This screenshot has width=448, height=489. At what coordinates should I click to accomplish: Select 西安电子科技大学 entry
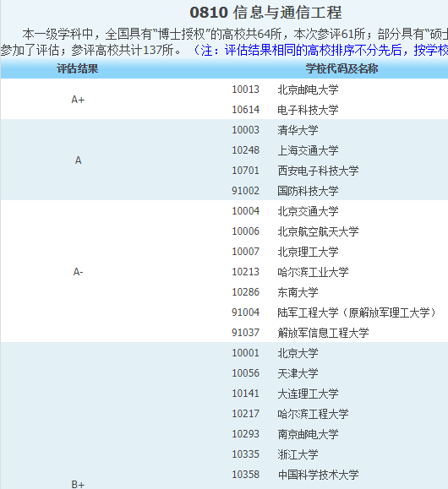coord(318,171)
